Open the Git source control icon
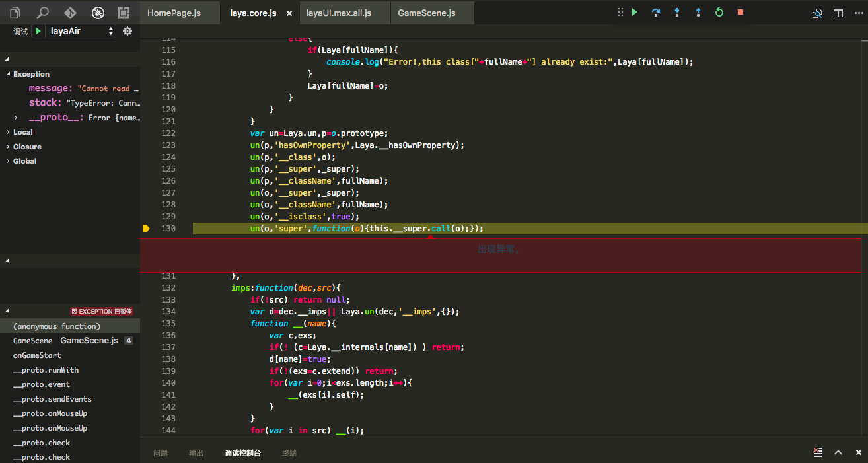Image resolution: width=868 pixels, height=463 pixels. [x=69, y=13]
